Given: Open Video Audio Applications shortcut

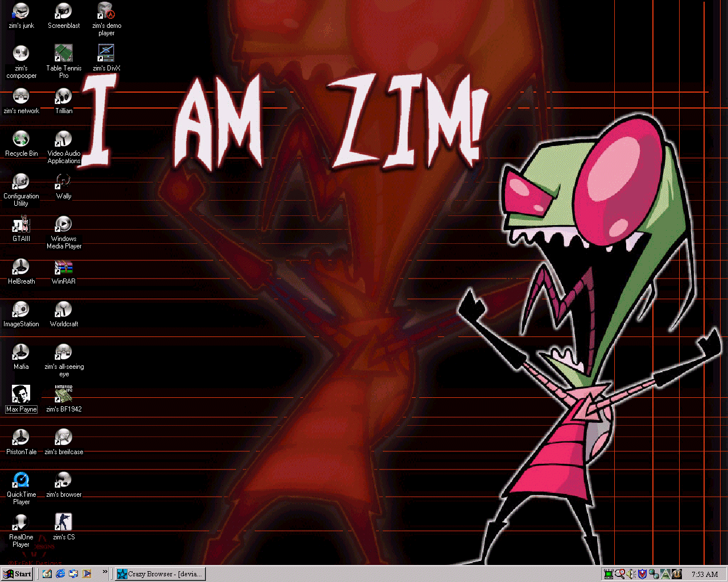Looking at the screenshot, I should point(64,147).
